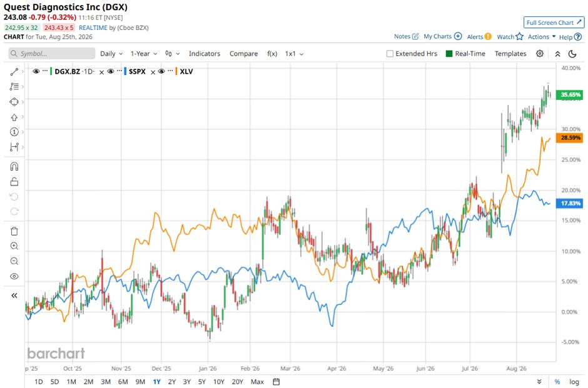Delete drawings with the trash icon

(x=14, y=231)
